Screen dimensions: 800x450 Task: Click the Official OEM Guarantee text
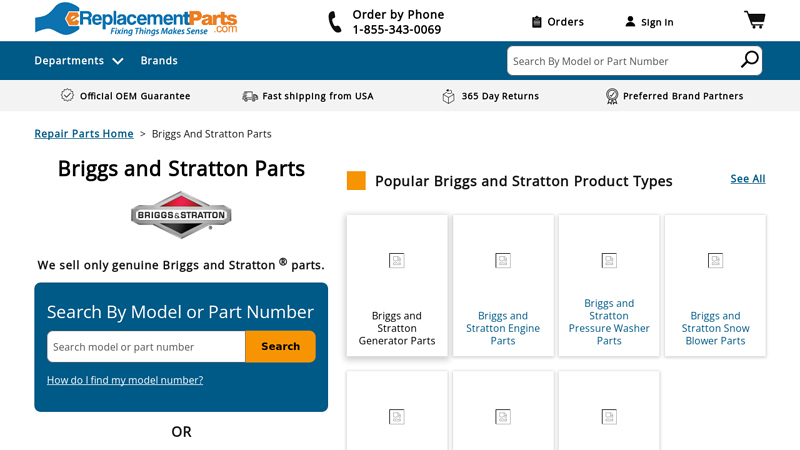point(135,96)
